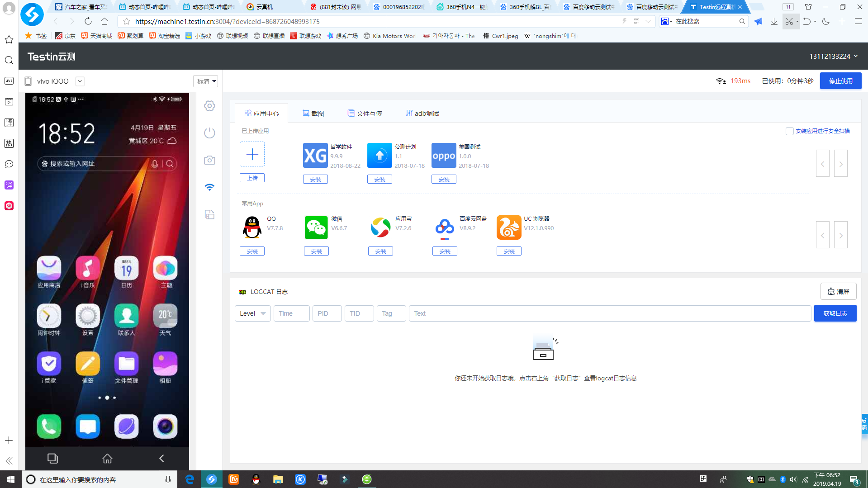Viewport: 868px width, 488px height.
Task: Click the 停止使用 button
Action: pyautogui.click(x=840, y=81)
